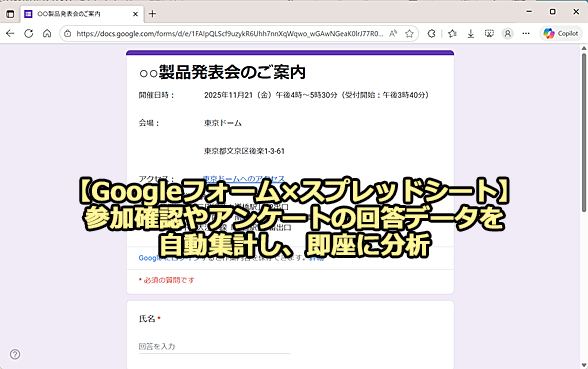
Task: Fill in the 氏名 answer field
Action: (x=214, y=346)
